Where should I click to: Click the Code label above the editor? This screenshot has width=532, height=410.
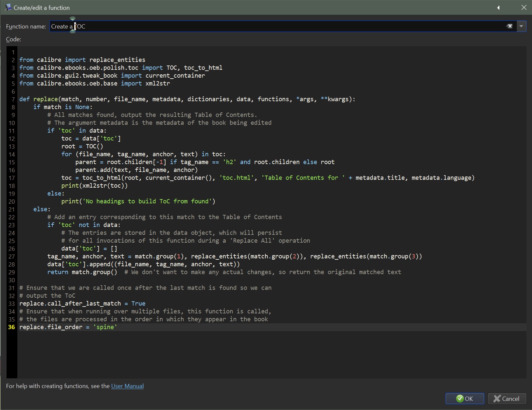coord(13,39)
